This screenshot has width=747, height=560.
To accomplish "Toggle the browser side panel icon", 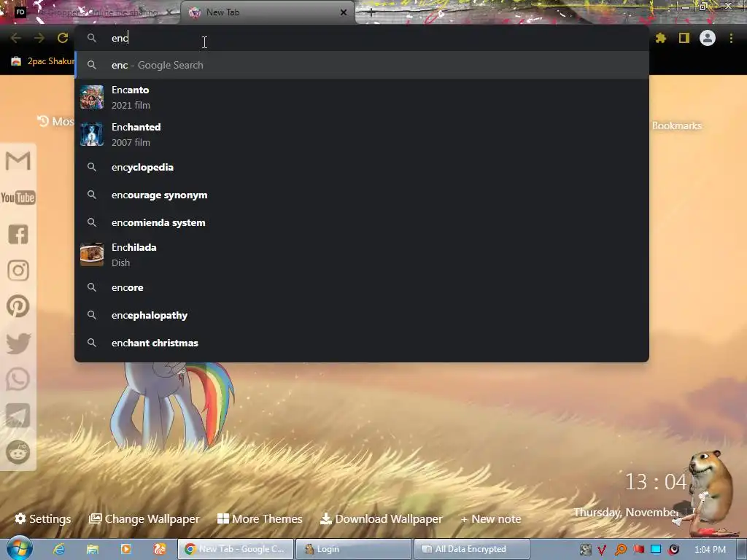I will click(684, 38).
